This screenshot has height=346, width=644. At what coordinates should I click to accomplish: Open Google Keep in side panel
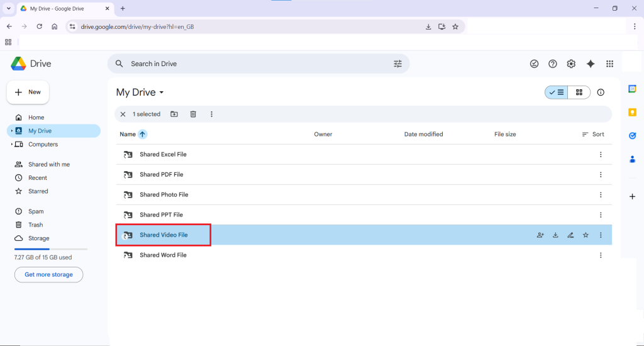(632, 112)
